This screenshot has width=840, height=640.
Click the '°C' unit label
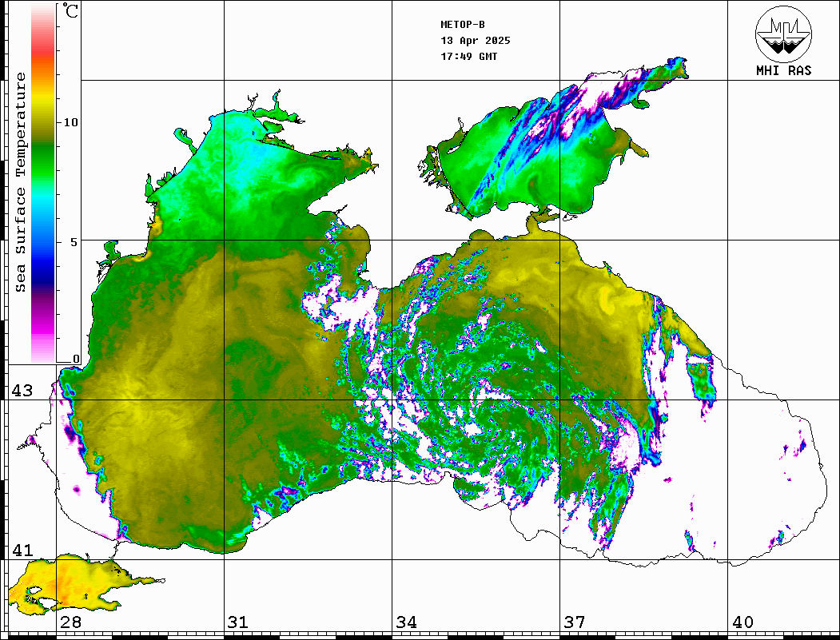click(70, 10)
